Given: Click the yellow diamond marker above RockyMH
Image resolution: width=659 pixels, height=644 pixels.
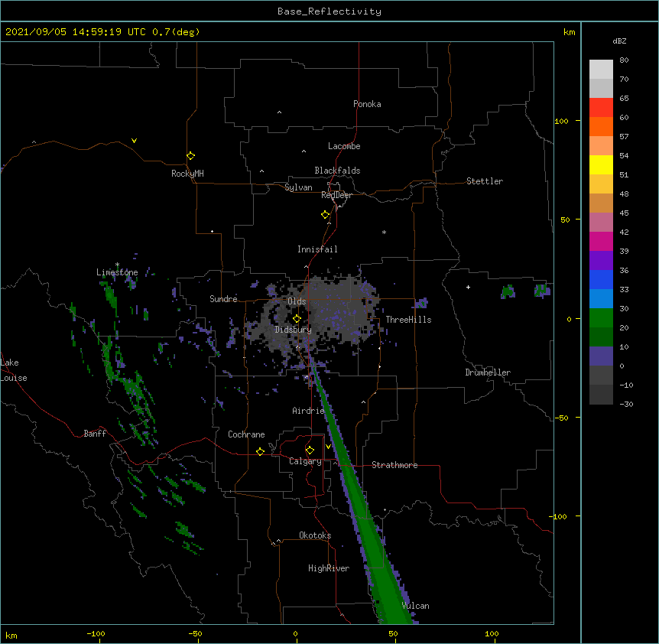Looking at the screenshot, I should click(x=190, y=156).
